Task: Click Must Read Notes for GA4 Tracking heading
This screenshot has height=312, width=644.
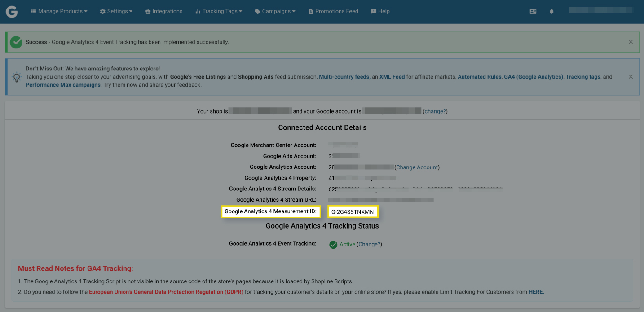Action: coord(75,268)
